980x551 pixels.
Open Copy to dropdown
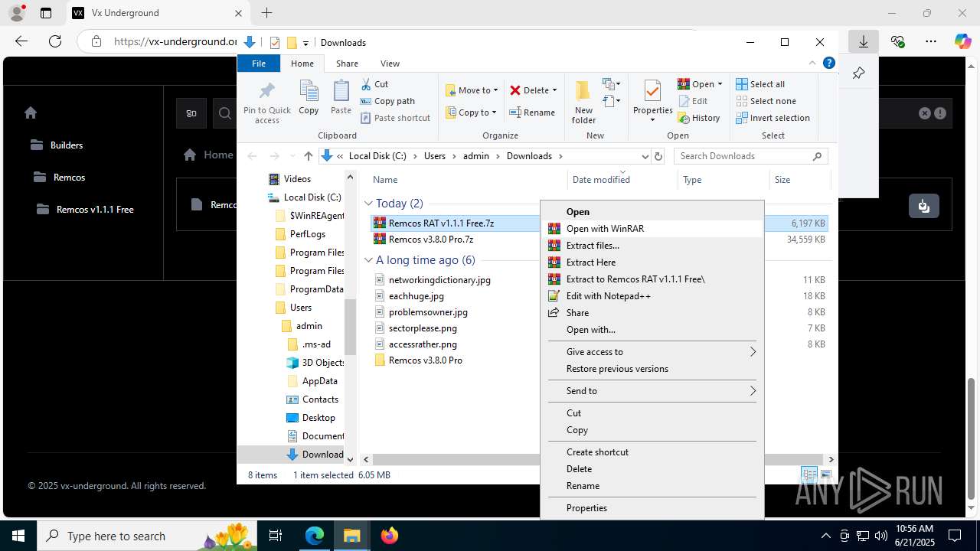472,112
